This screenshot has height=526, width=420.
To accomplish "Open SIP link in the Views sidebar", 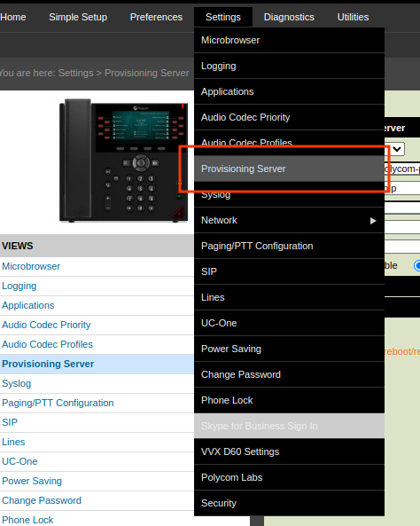I will [10, 422].
